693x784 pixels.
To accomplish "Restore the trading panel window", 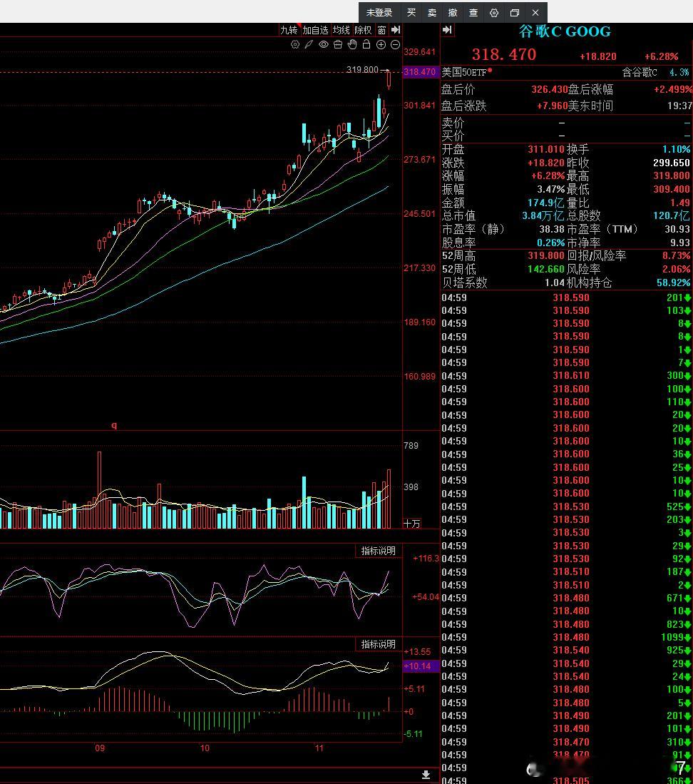I will [515, 13].
